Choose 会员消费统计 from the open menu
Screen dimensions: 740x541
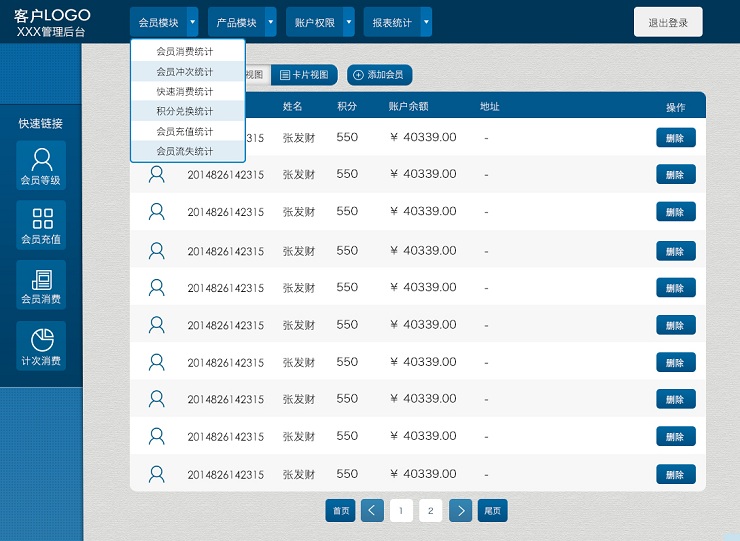pyautogui.click(x=185, y=51)
